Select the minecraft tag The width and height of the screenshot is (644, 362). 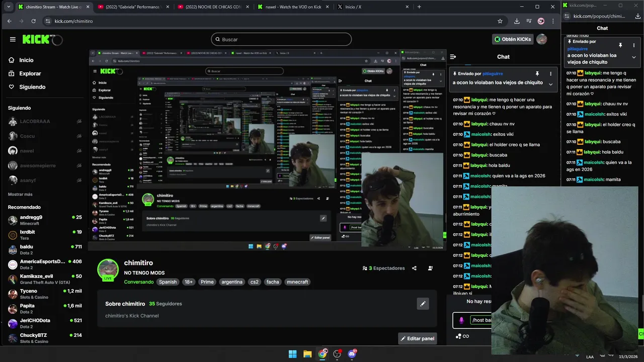[x=297, y=282]
